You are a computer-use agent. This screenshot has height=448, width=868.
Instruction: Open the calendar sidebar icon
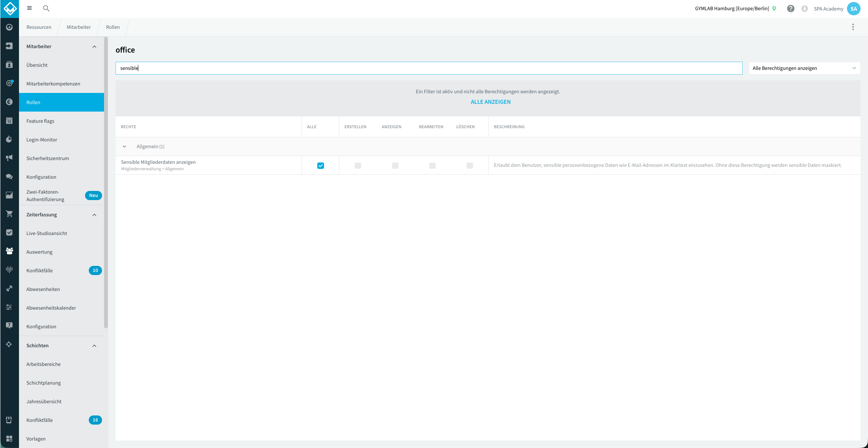click(x=9, y=120)
